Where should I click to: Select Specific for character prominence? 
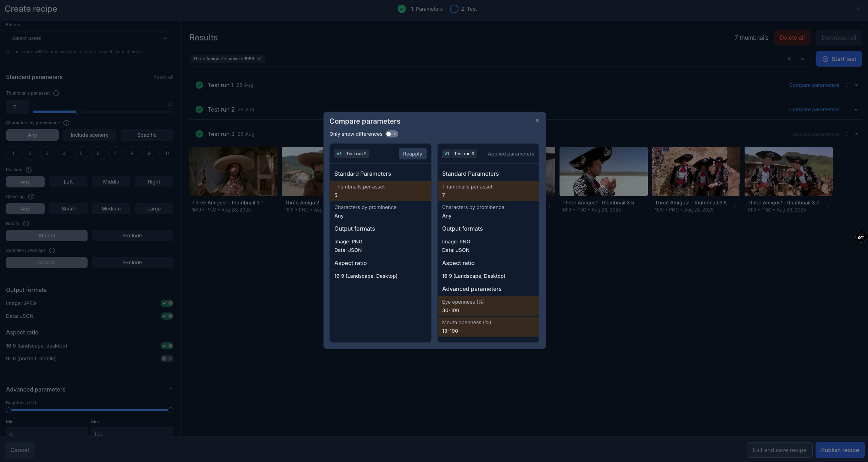(x=147, y=135)
